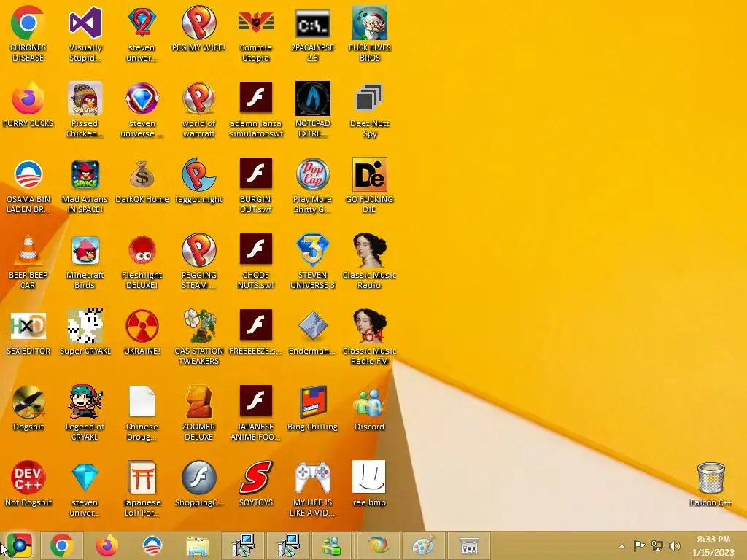Open the paint palette taskbar icon
747x560 pixels.
pos(423,545)
